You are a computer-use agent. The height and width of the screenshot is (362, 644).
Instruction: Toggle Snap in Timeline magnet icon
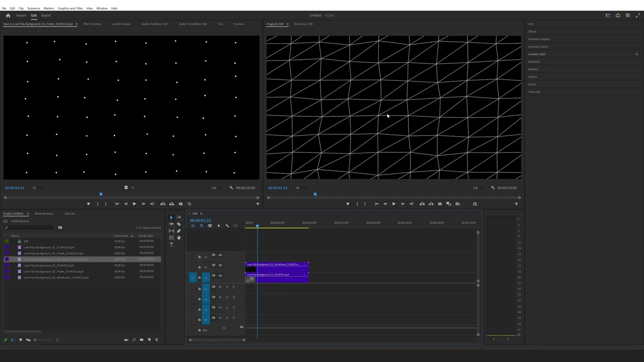point(201,226)
